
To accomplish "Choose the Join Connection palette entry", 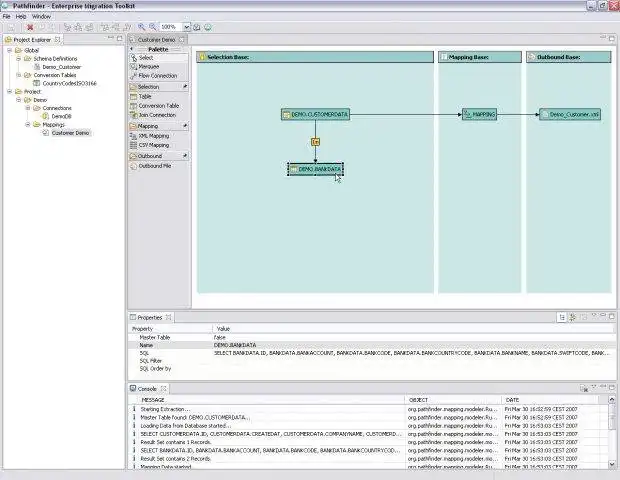I will [159, 115].
